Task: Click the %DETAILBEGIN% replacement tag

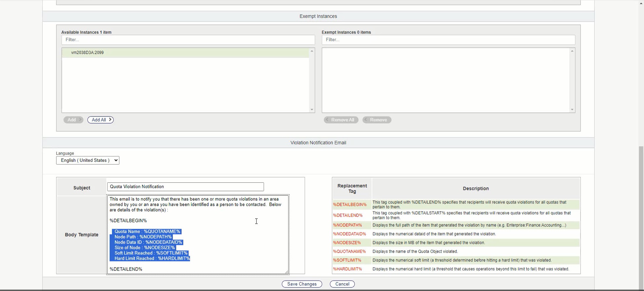Action: point(350,205)
